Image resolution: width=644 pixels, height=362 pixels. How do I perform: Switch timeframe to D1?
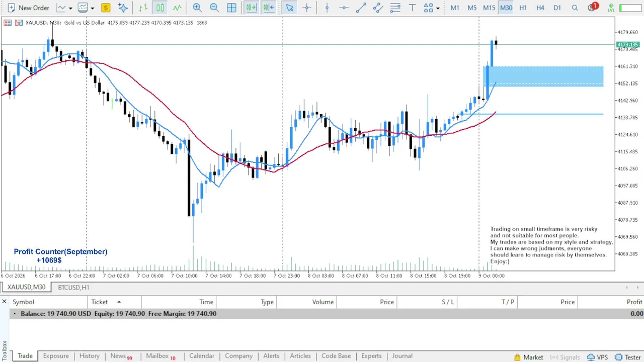point(557,8)
